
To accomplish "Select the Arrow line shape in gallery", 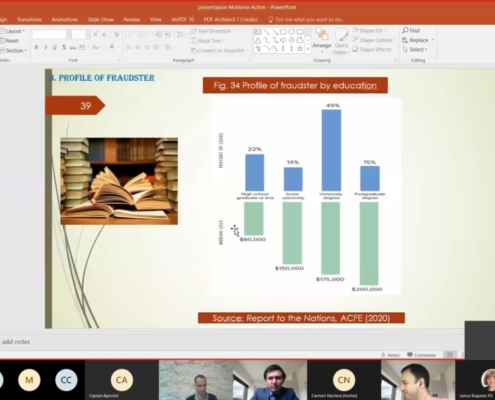I will [275, 32].
